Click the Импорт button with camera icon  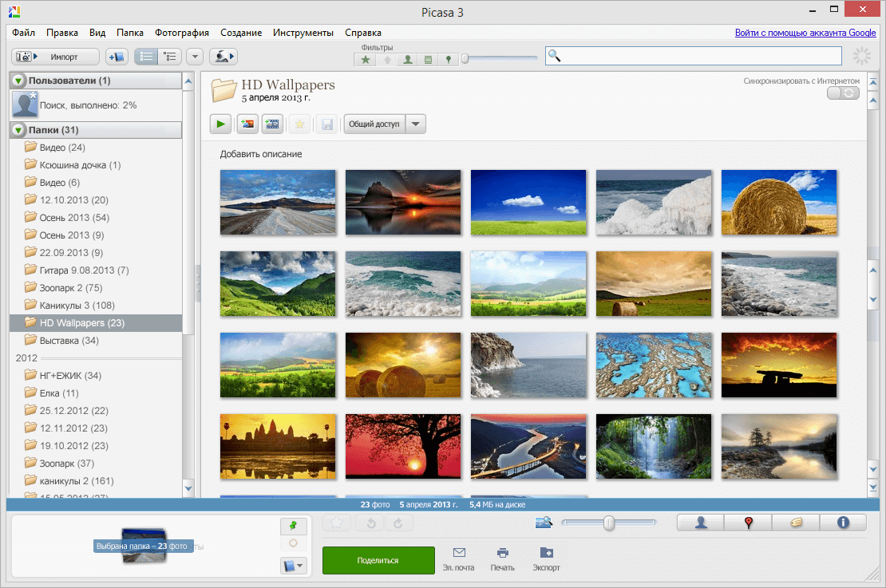(x=55, y=57)
